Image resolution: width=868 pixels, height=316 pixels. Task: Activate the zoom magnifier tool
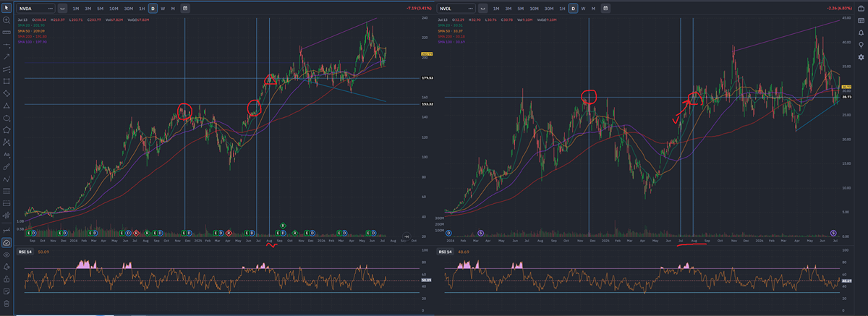click(7, 20)
